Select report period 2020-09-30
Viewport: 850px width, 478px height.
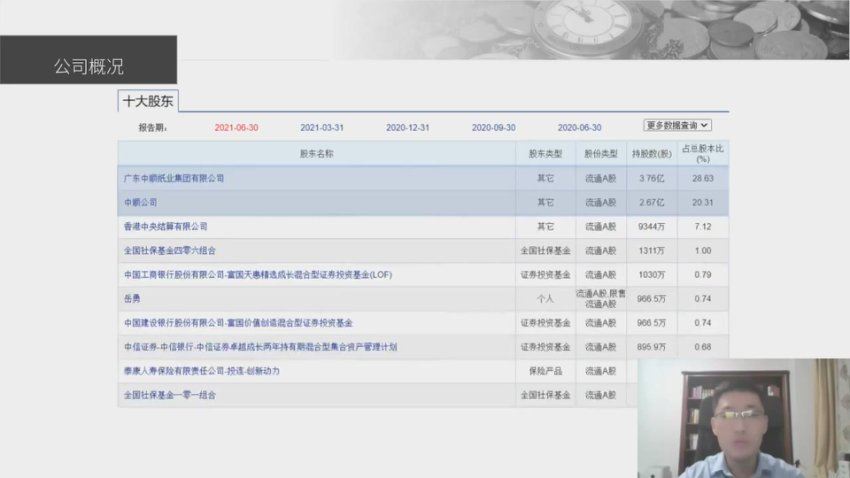493,128
